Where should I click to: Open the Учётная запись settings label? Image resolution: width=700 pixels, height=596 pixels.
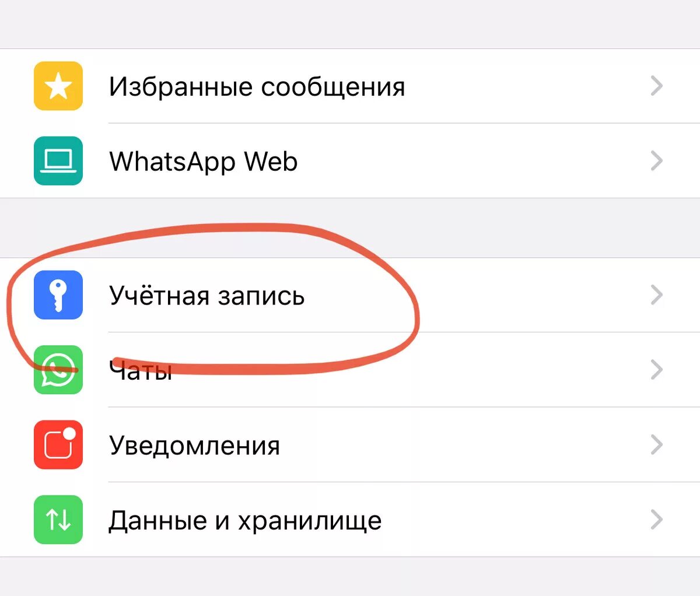(206, 295)
